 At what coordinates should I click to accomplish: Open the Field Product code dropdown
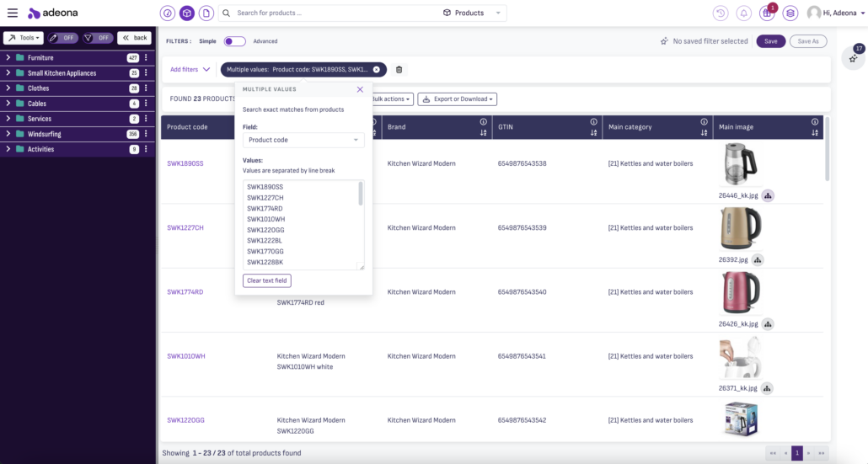pyautogui.click(x=303, y=140)
